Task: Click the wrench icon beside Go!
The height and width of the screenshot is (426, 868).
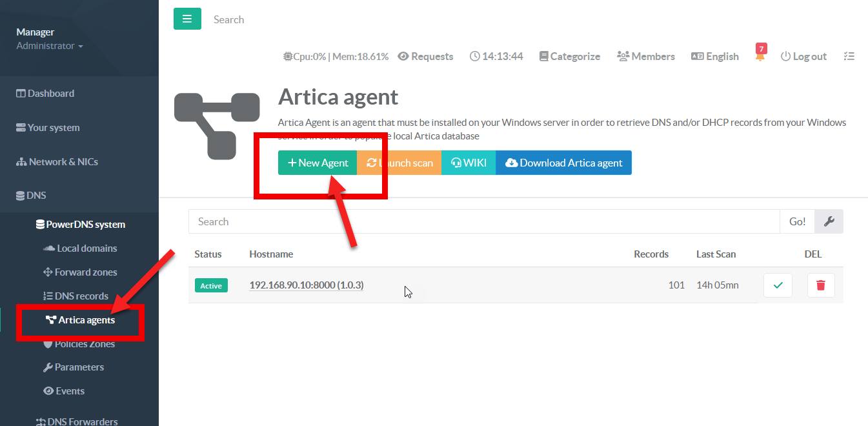Action: click(x=829, y=221)
